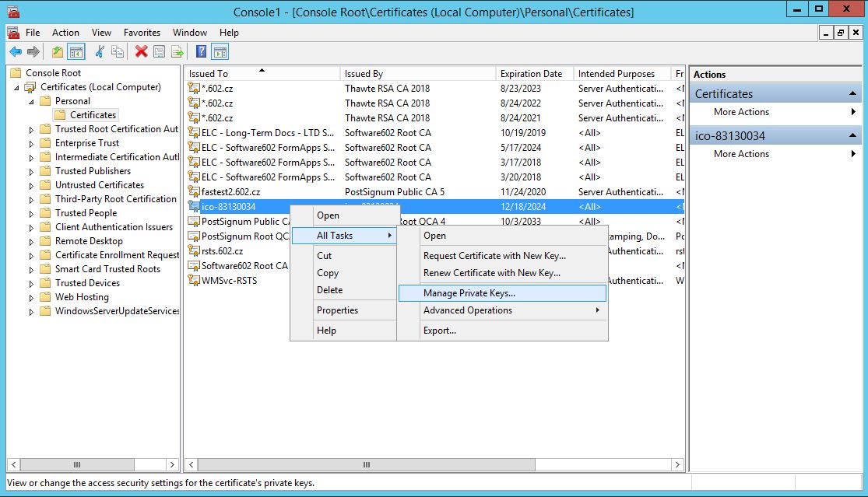The height and width of the screenshot is (497, 868).
Task: Toggle Show/Hide Action Pane toolbar icon
Action: [220, 52]
